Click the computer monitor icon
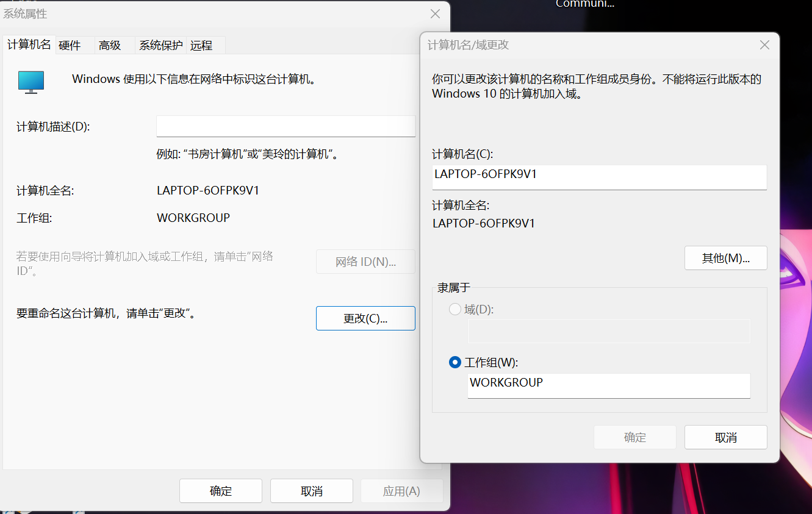This screenshot has width=812, height=514. click(x=31, y=82)
